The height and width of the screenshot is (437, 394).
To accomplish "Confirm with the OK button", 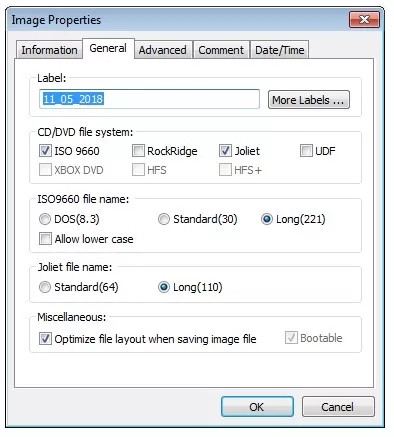I will [257, 407].
